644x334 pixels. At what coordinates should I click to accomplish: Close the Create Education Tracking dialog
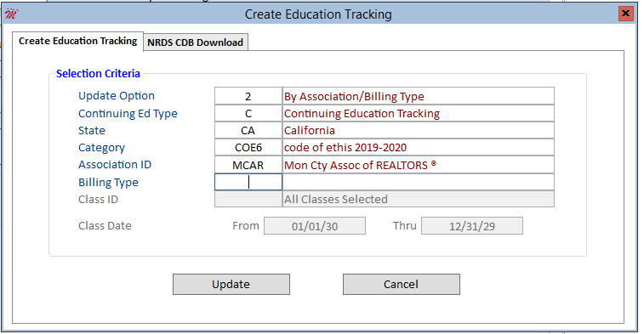click(x=625, y=14)
